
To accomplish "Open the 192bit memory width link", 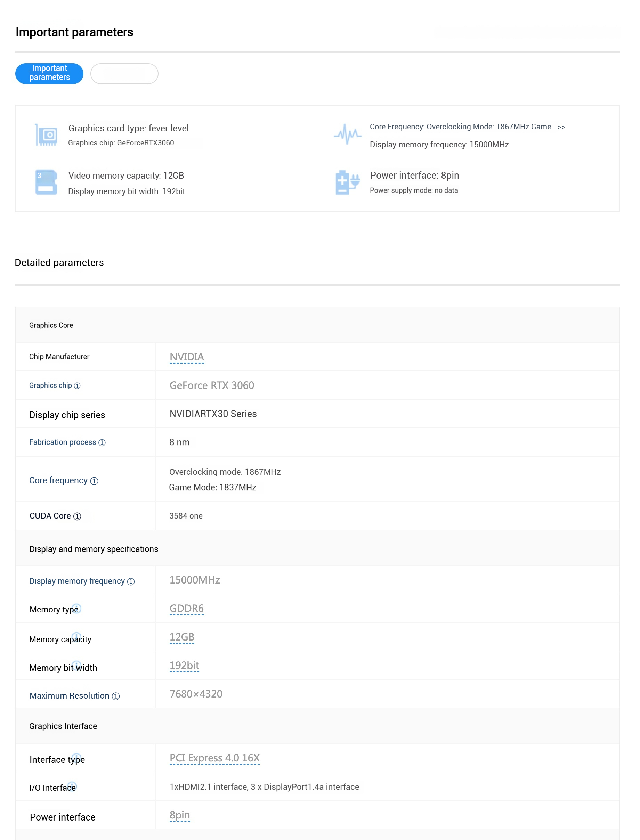I will [x=184, y=666].
